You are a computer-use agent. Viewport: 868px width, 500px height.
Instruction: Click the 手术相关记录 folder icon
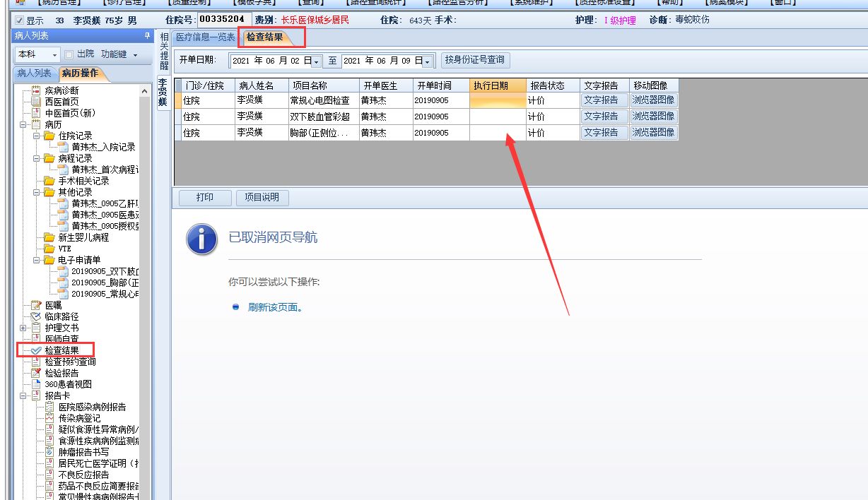point(49,181)
